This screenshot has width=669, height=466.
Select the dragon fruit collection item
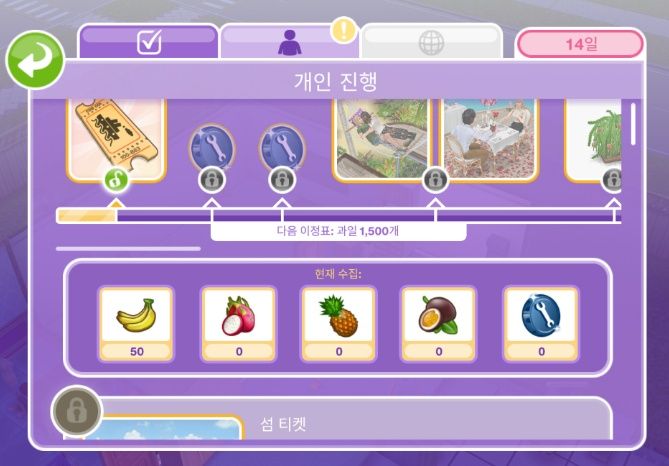(x=239, y=324)
